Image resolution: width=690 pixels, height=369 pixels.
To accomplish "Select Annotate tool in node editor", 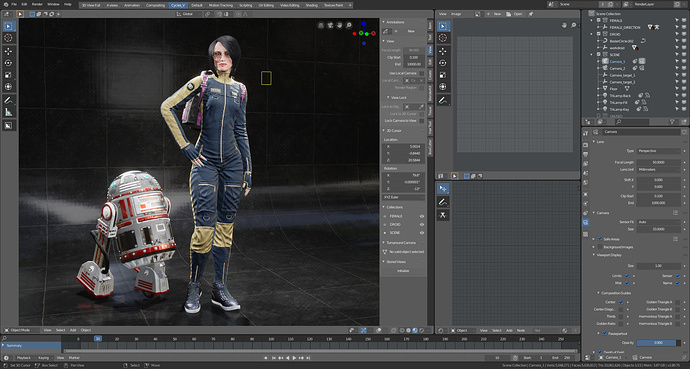I will [x=443, y=202].
